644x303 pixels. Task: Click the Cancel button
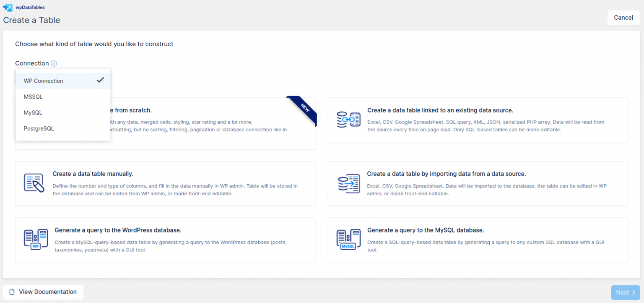pyautogui.click(x=623, y=18)
